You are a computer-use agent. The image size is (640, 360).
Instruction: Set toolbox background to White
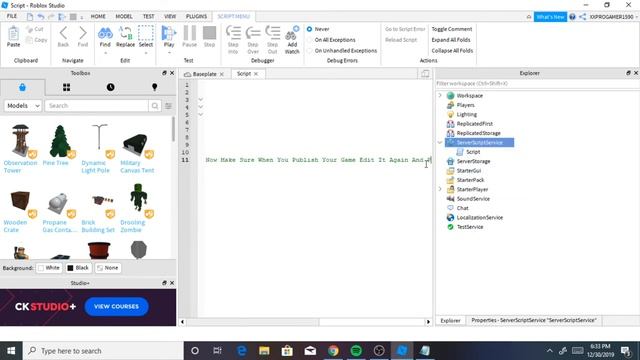(x=49, y=268)
